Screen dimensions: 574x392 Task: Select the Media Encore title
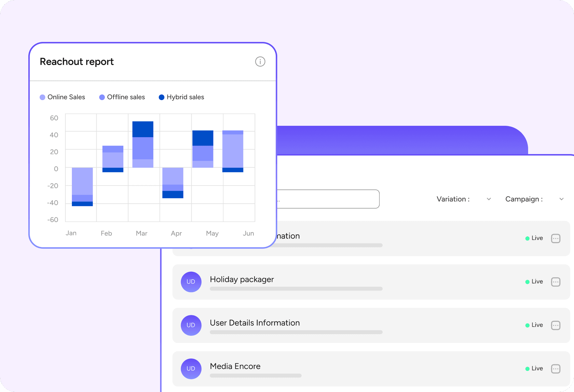click(235, 366)
